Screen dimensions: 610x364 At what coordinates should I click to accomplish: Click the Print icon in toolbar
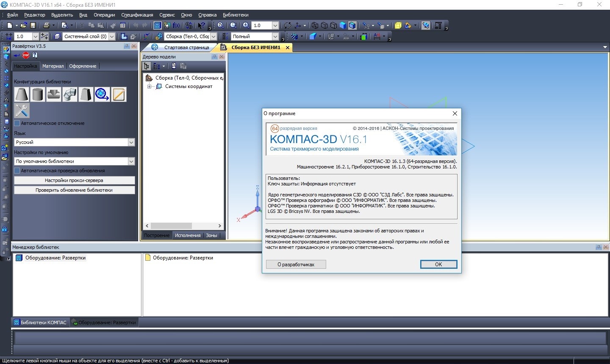point(47,25)
